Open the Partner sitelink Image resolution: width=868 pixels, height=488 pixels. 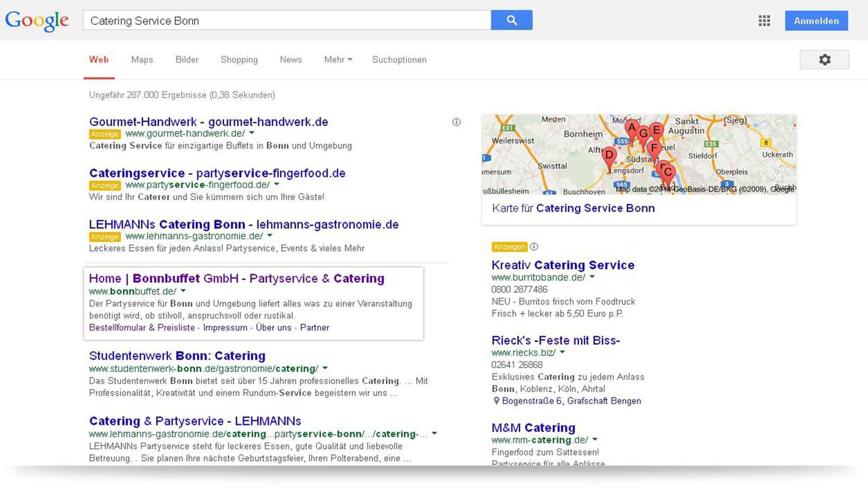[315, 328]
